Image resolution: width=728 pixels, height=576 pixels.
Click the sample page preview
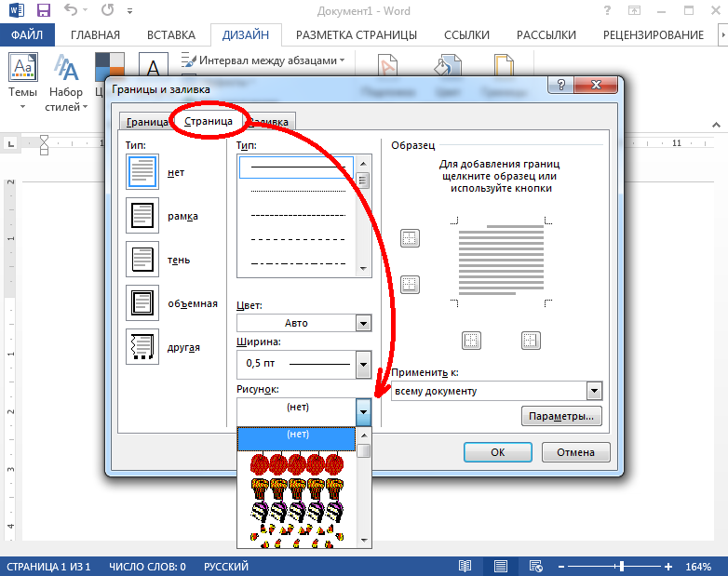[501, 261]
